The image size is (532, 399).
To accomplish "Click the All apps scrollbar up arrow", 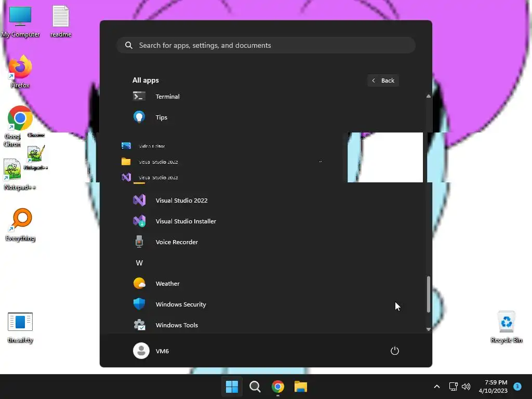I will click(x=429, y=96).
